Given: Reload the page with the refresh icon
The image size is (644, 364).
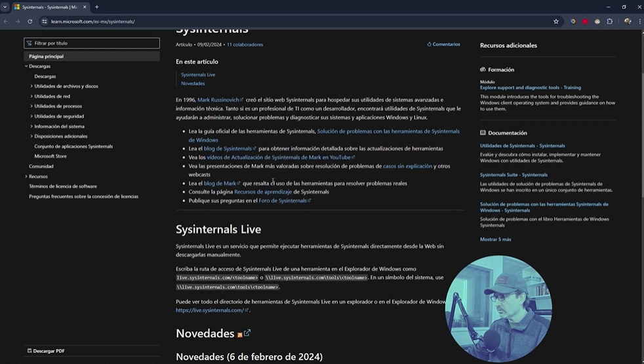Looking at the screenshot, I should pos(30,22).
